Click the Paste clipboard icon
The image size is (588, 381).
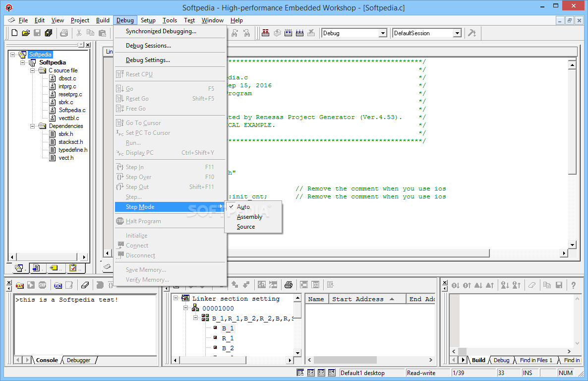coord(102,33)
